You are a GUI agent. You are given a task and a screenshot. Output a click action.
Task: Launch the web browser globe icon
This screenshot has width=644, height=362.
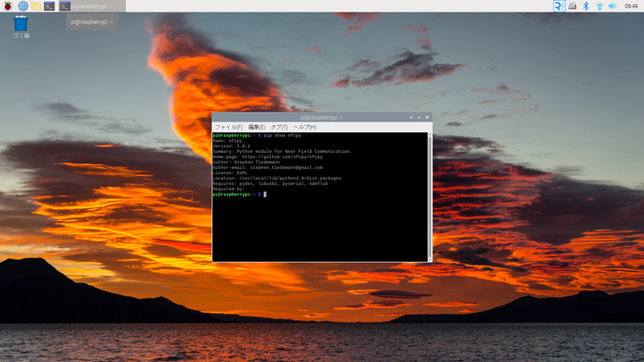point(22,5)
